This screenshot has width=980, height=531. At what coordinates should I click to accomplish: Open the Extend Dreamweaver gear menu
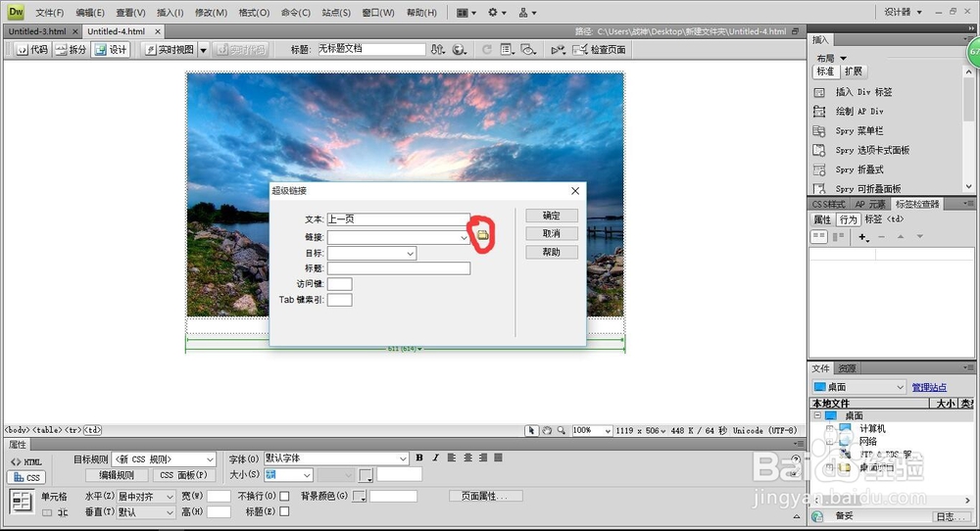coord(497,13)
